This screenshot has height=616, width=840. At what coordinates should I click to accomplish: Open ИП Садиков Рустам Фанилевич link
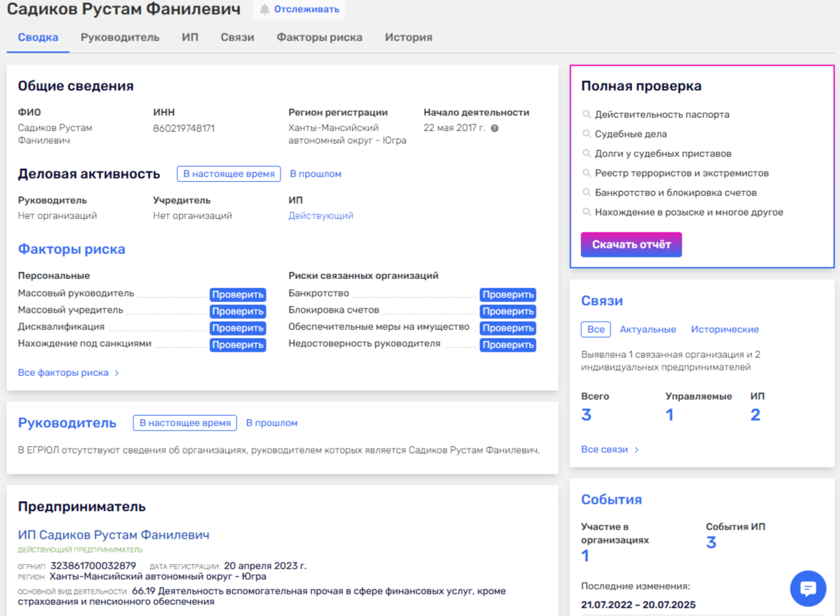pyautogui.click(x=114, y=535)
